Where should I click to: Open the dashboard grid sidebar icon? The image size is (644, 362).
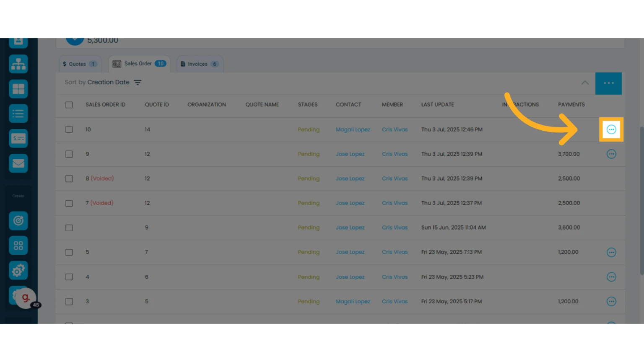[18, 89]
